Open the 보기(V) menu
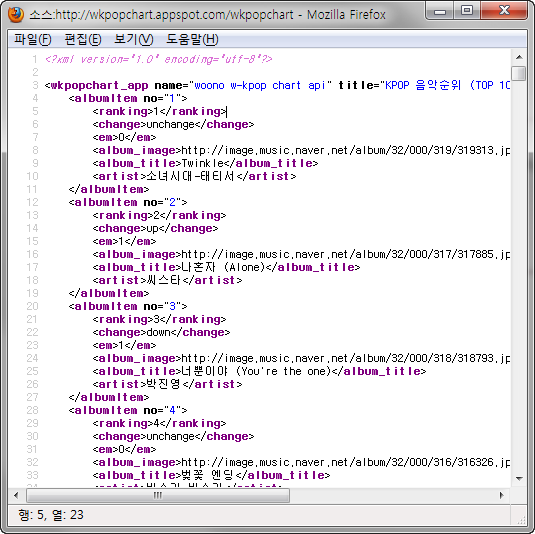Viewport: 535px width, 534px height. point(133,39)
